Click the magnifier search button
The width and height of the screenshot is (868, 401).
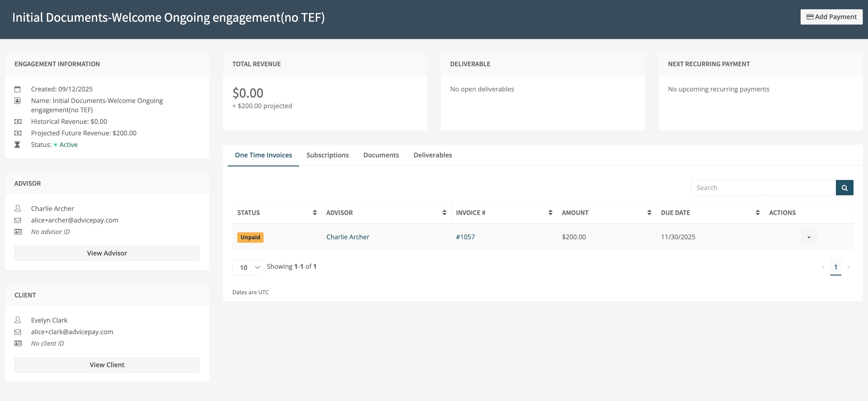tap(844, 188)
